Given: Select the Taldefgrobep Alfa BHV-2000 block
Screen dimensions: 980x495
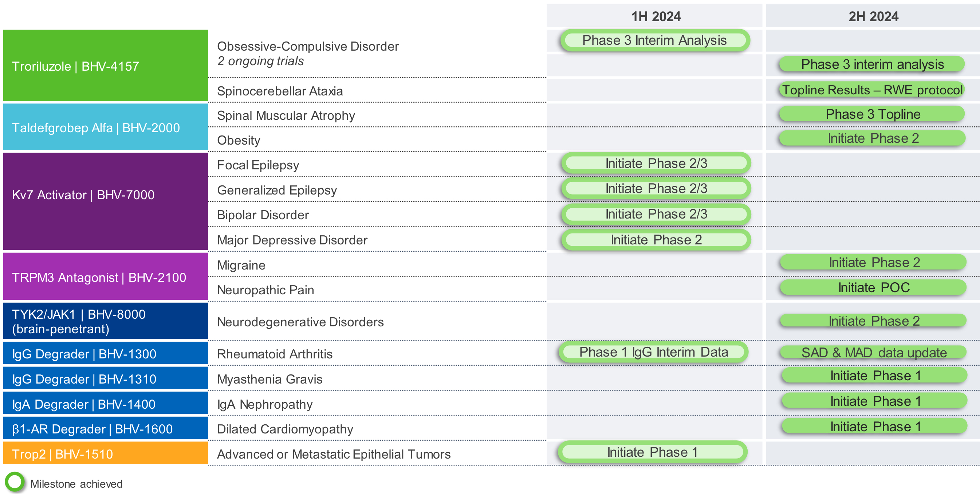Looking at the screenshot, I should [105, 128].
